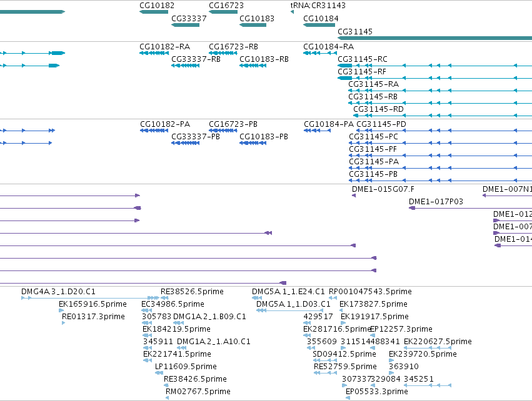This screenshot has width=532, height=401.
Task: Select the EK221741.5prime EST label
Action: click(177, 354)
